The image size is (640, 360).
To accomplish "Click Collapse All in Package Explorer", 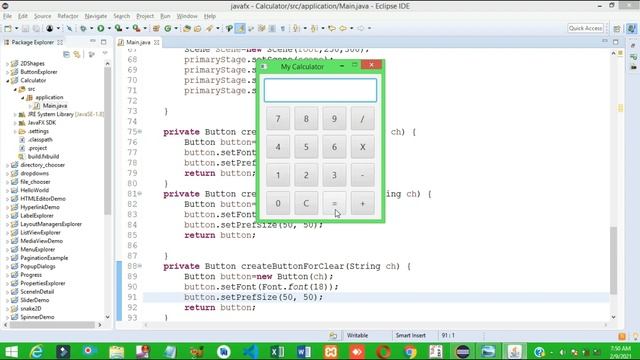I will point(66,54).
